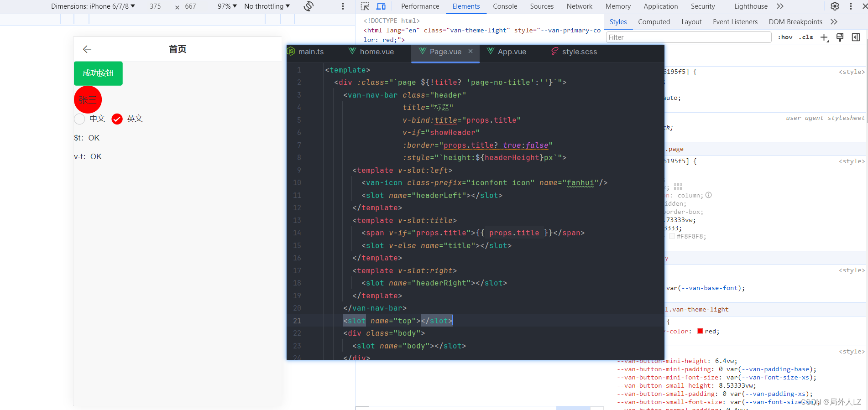The height and width of the screenshot is (410, 868).
Task: Open the Performance panel tab
Action: (420, 6)
